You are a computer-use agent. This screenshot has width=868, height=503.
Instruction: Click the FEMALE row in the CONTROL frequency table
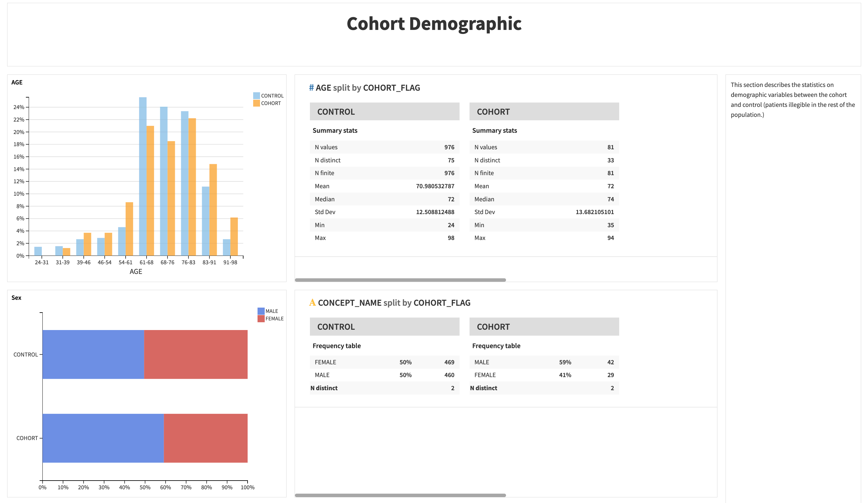[384, 362]
